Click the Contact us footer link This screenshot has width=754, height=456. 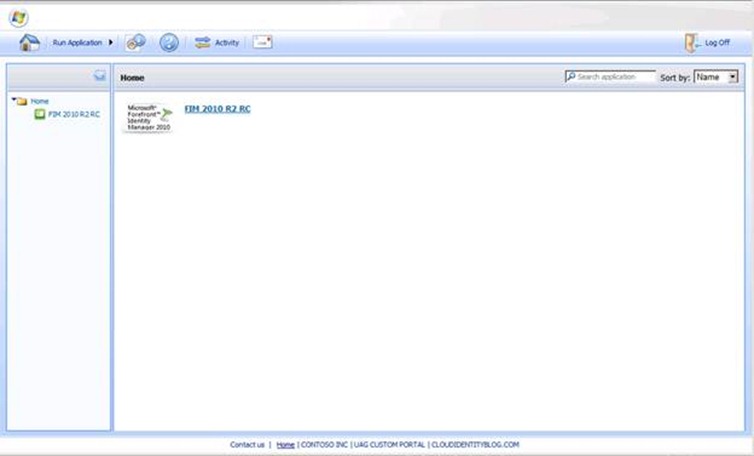pos(247,444)
